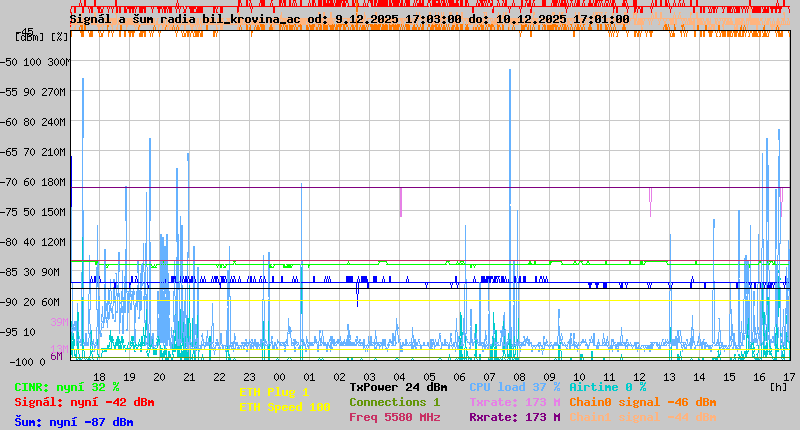This screenshot has height=430, width=800.
Task: Click the '00' hour tick label
Action: [x=280, y=377]
